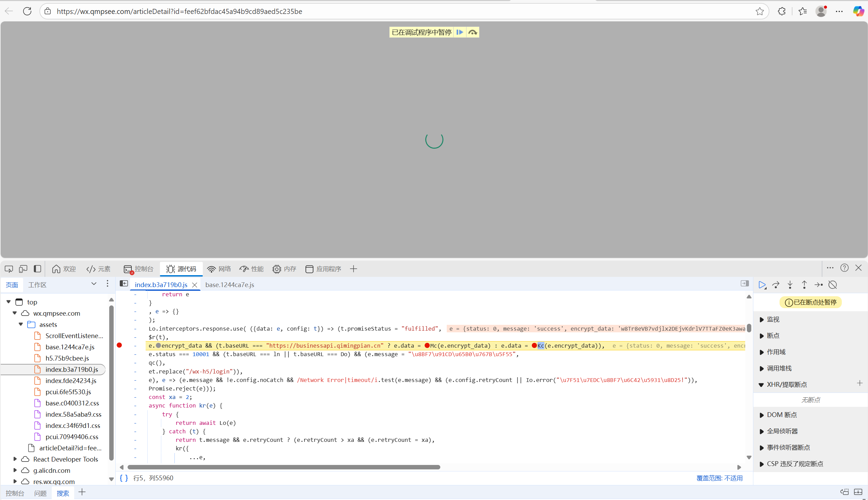Screen dimensions: 868x500
Task: Click the 覆盖范围: 不适用 link
Action: 719,478
